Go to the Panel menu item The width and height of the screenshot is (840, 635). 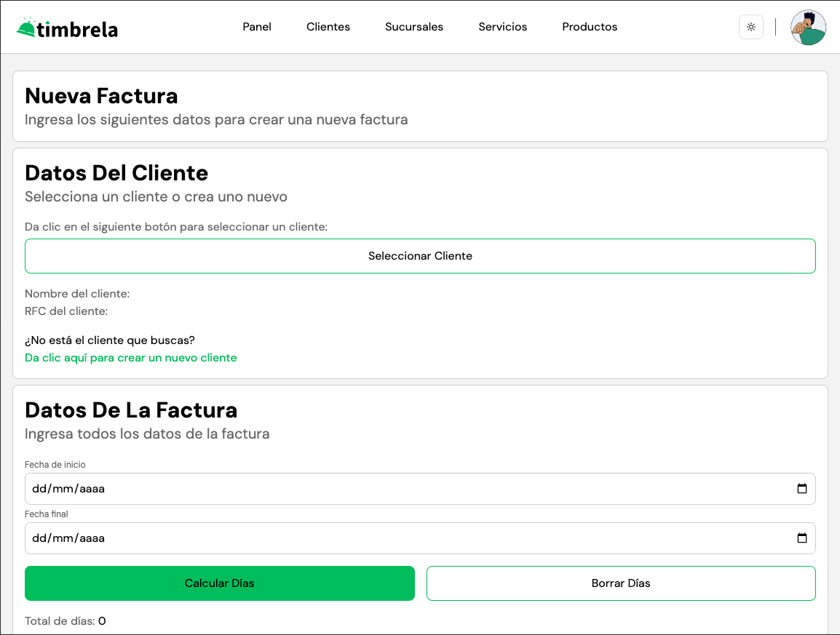click(257, 27)
